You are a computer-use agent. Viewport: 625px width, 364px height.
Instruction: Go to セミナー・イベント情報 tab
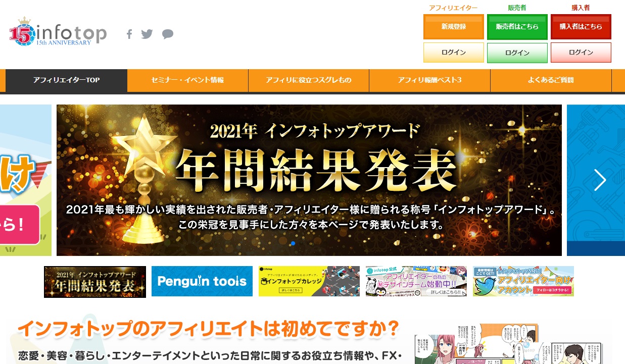point(187,80)
